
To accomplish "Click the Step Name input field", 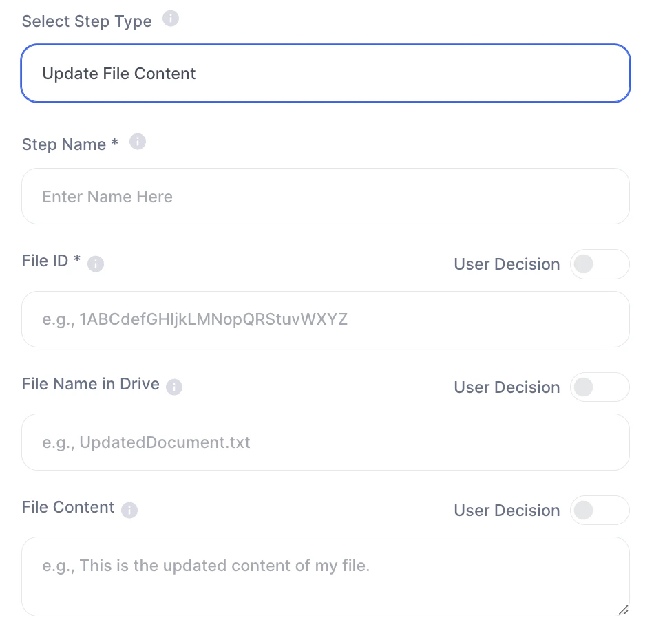I will (x=326, y=197).
